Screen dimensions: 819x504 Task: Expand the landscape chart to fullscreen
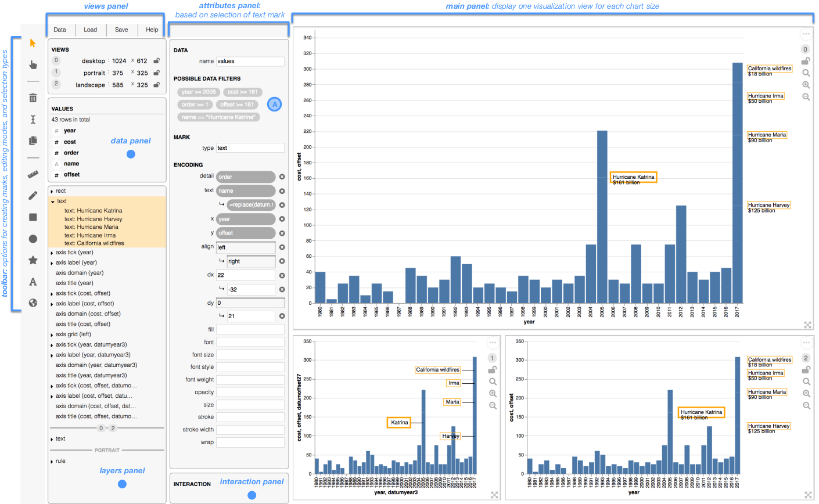807,495
